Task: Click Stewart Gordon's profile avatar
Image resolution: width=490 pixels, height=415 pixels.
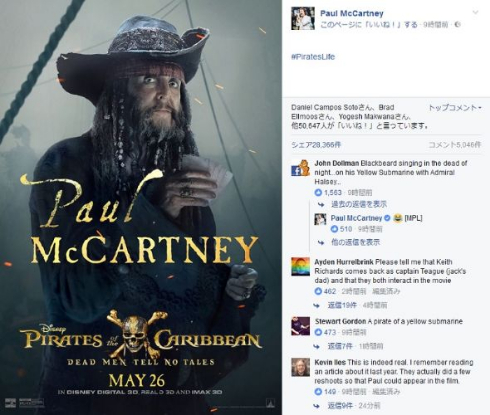Action: tap(300, 326)
